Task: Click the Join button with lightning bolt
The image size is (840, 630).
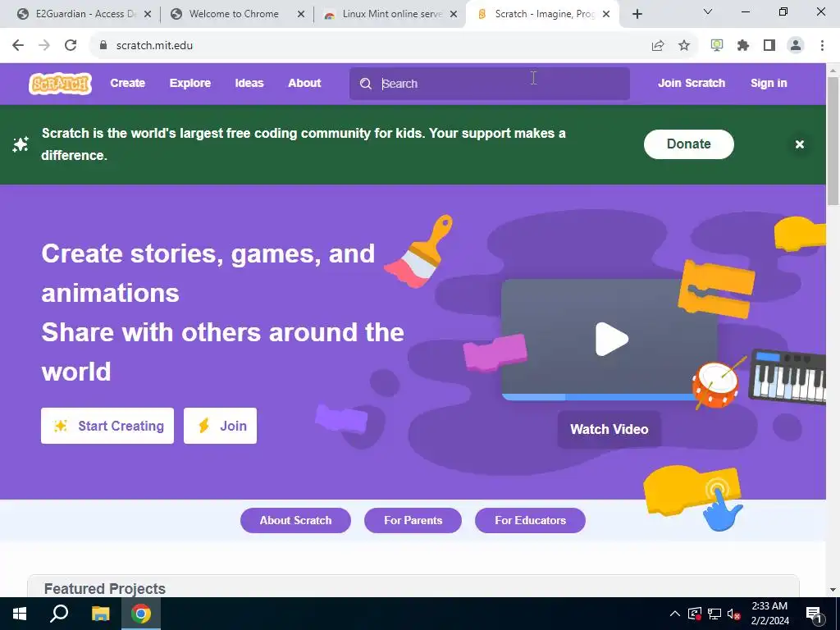Action: 220,426
